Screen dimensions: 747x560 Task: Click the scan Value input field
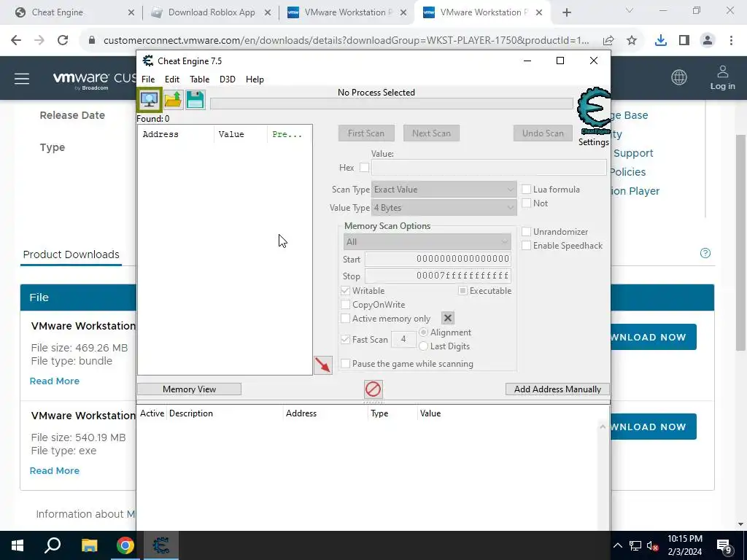click(x=489, y=167)
